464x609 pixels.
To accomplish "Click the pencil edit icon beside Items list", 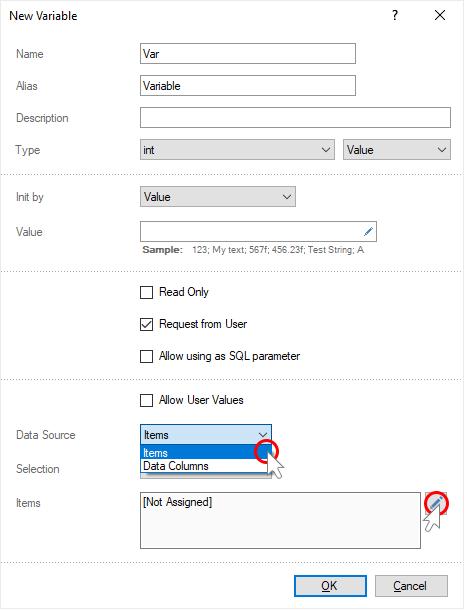I will pyautogui.click(x=436, y=503).
